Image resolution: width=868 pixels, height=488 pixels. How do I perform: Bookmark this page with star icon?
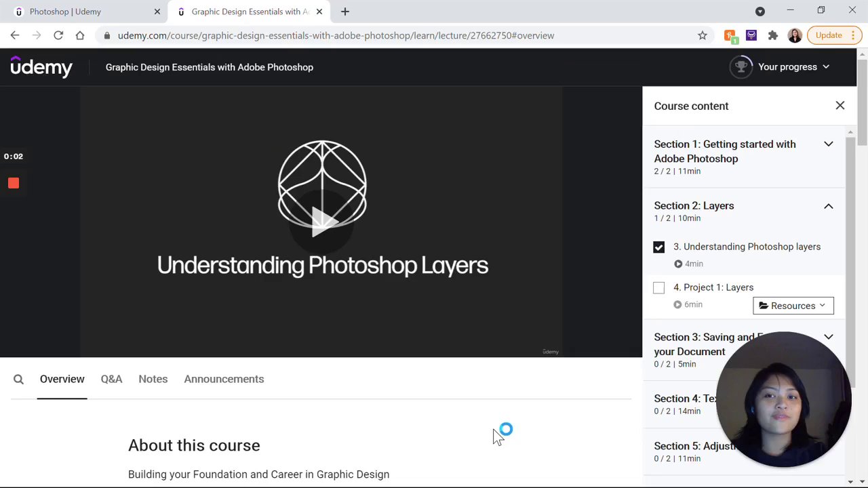click(703, 35)
